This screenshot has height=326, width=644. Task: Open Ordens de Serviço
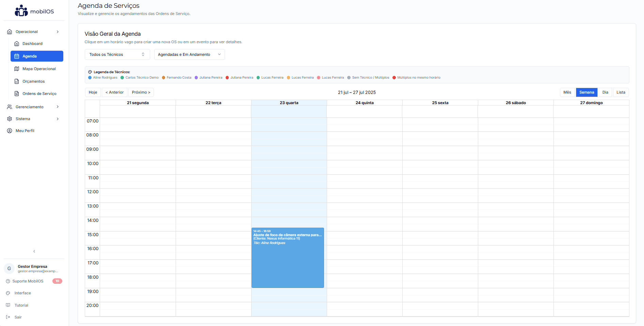point(39,94)
